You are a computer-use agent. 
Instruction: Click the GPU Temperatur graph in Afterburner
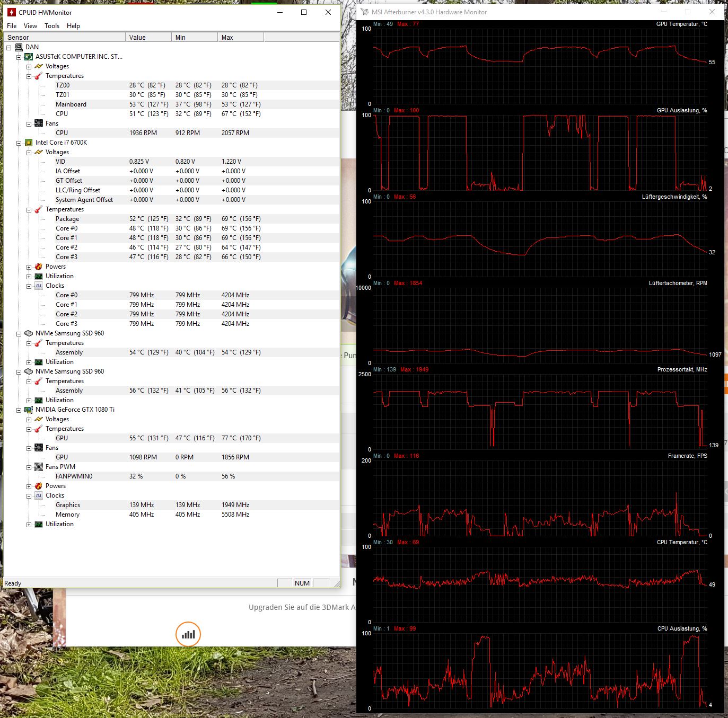(x=540, y=66)
